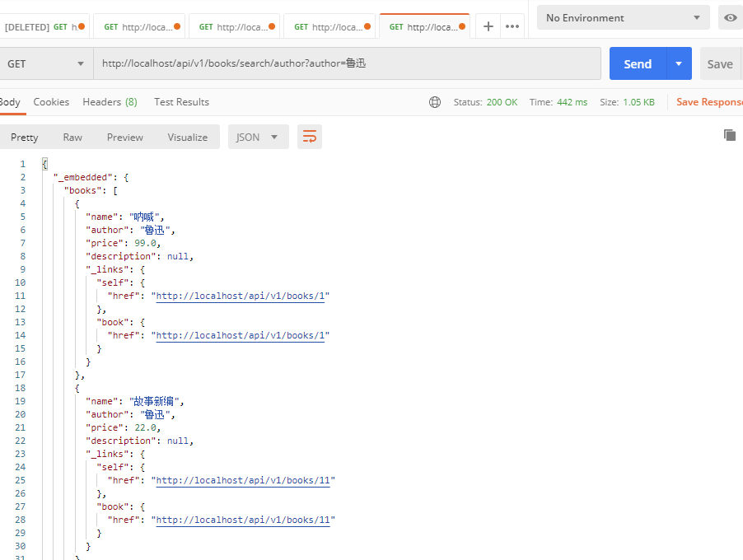
Task: Select the Raw response view
Action: click(72, 138)
